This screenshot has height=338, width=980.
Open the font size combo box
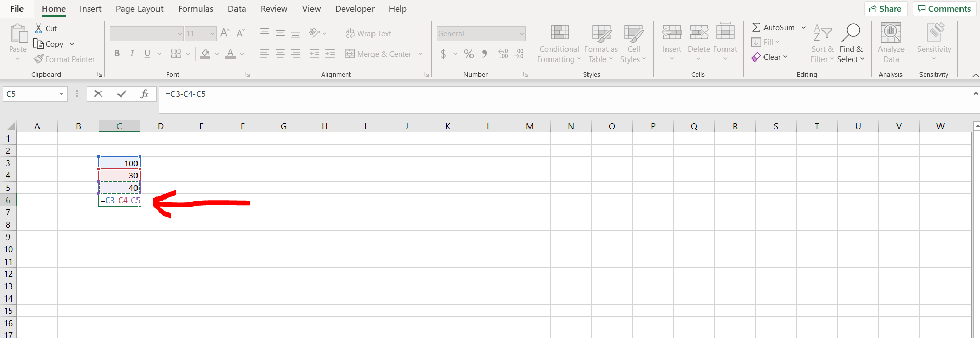click(x=201, y=34)
